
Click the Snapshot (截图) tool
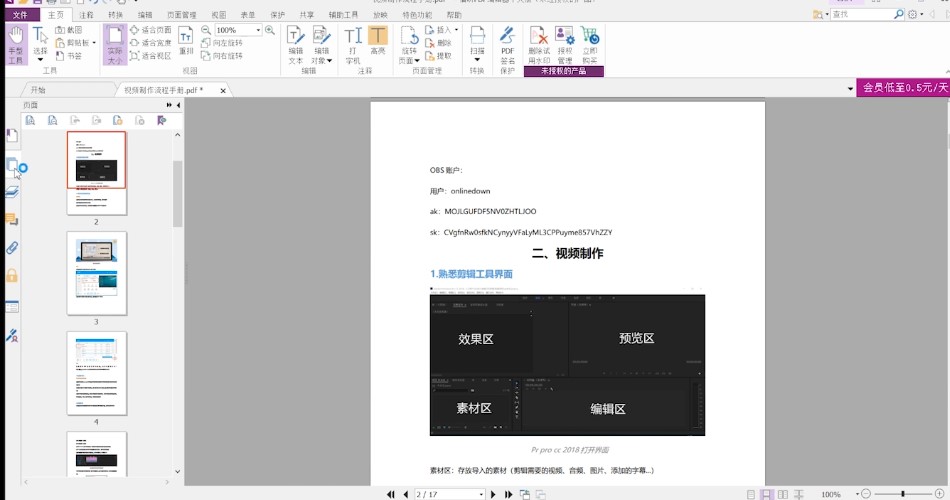coord(68,30)
